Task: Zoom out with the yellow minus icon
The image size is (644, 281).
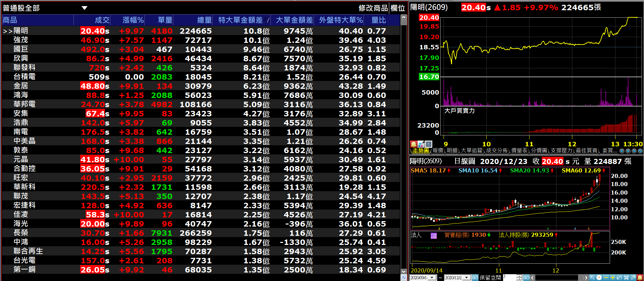Action: (x=606, y=278)
